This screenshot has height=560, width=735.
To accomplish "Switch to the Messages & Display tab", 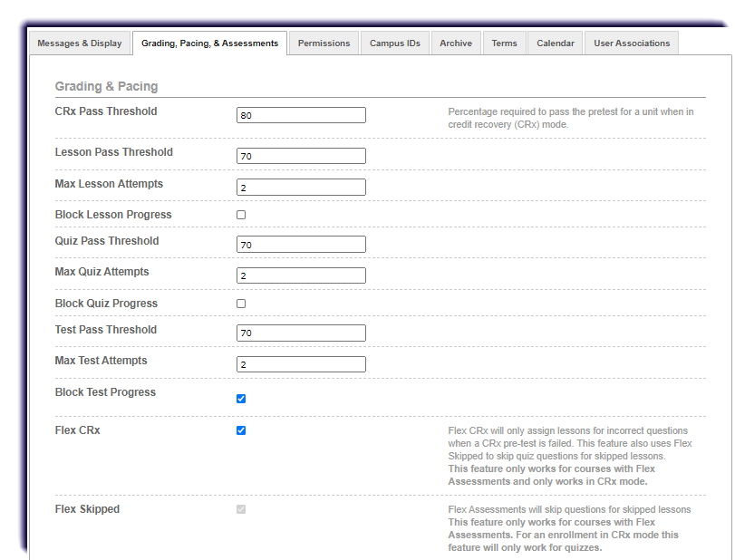I will pos(80,43).
